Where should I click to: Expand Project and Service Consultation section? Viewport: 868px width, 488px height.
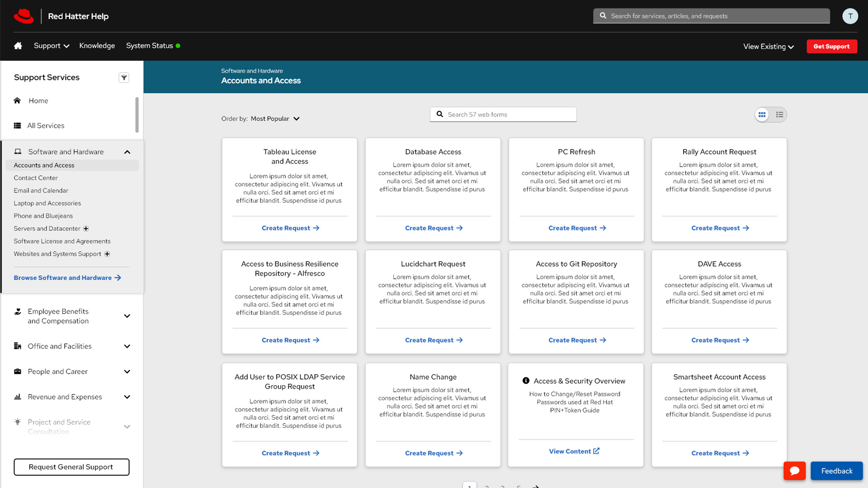[127, 427]
